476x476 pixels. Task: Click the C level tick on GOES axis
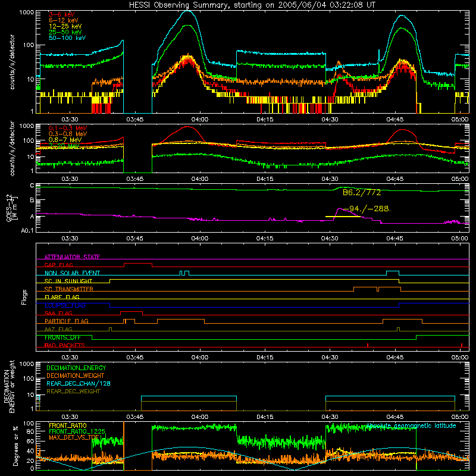(x=32, y=186)
